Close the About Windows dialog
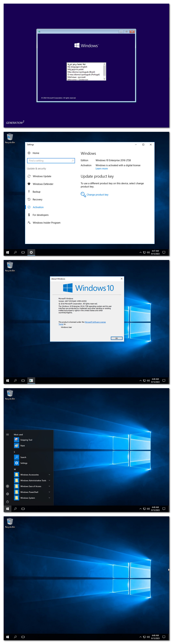Screen dimensions: 173x644 tap(122, 279)
